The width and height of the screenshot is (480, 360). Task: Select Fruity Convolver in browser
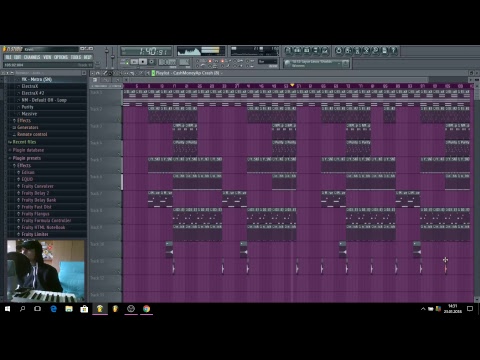click(37, 186)
